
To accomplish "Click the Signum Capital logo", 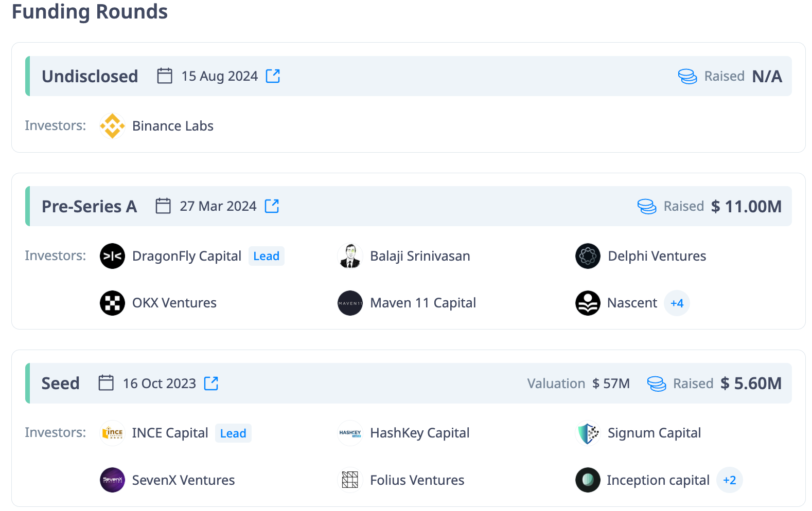I will [x=588, y=433].
